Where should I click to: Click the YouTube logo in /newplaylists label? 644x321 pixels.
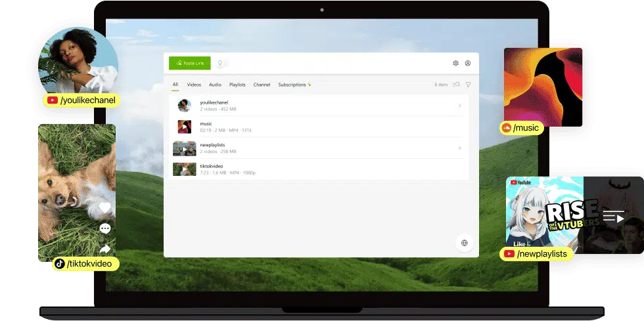[509, 254]
